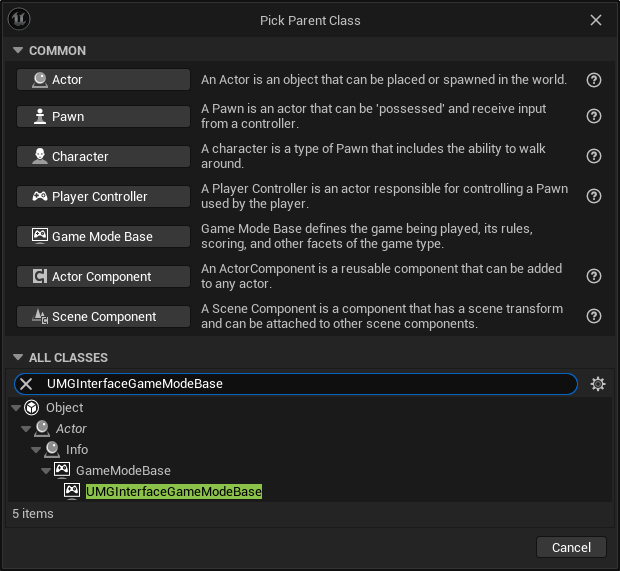Collapse the Common section
Image resolution: width=620 pixels, height=571 pixels.
coord(17,51)
